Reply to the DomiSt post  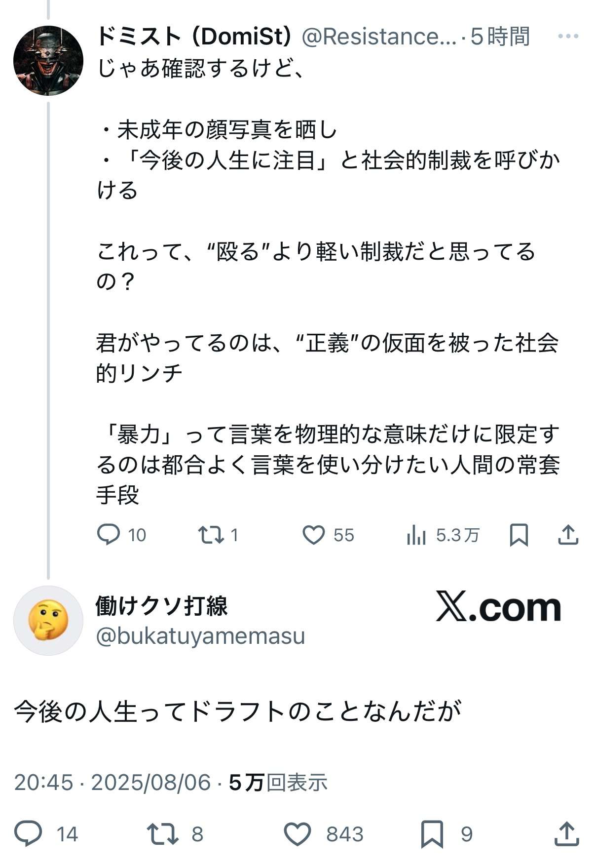click(109, 534)
